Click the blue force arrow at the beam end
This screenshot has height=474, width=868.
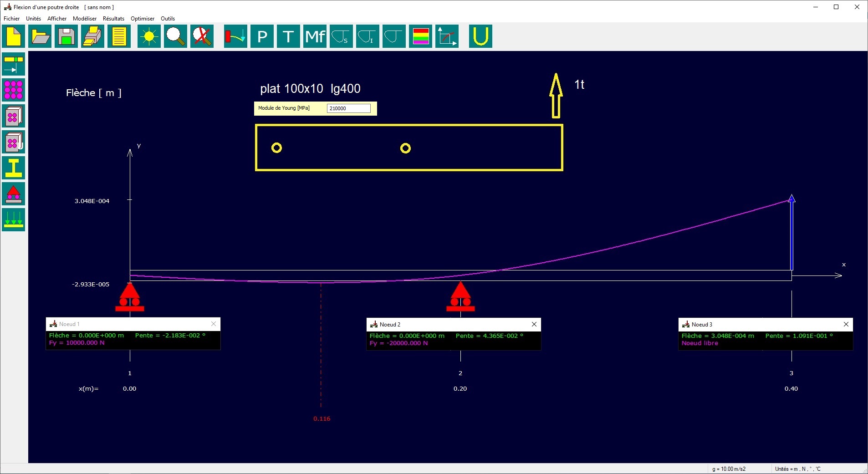[791, 233]
